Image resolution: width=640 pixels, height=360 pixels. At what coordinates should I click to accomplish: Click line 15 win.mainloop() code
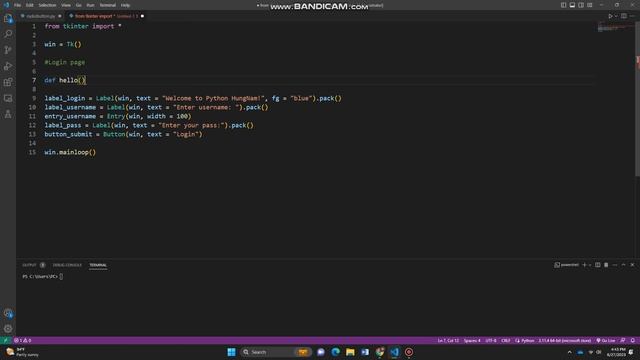[x=70, y=152]
